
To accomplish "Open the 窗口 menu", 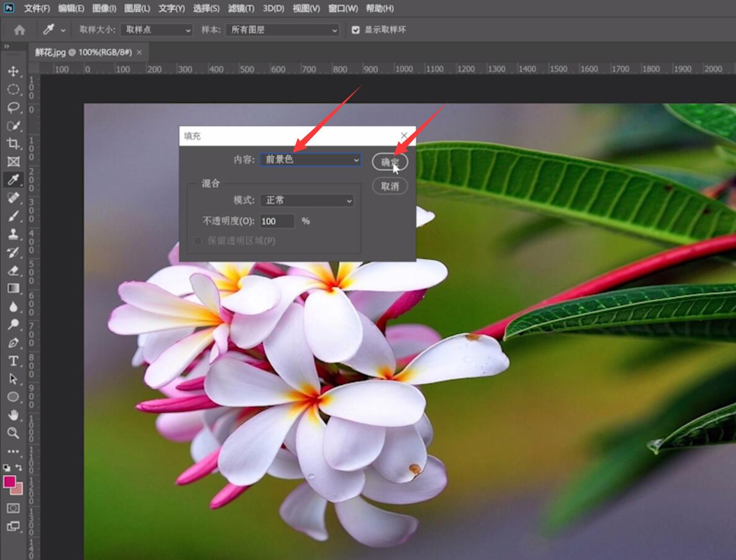I will 343,9.
